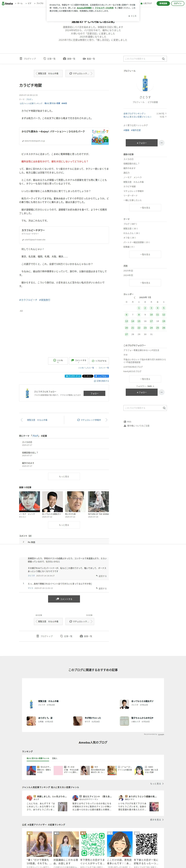Click the #家族旅行 tag
The height and width of the screenshot is (868, 186).
tap(45, 300)
